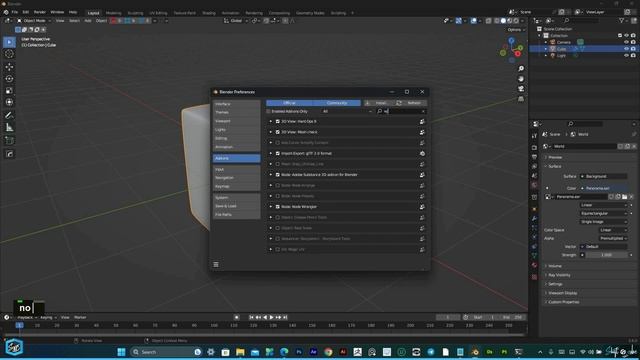Open the Modifiers wrench tab icon
Image resolution: width=640 pixels, height=360 pixels.
(x=534, y=218)
